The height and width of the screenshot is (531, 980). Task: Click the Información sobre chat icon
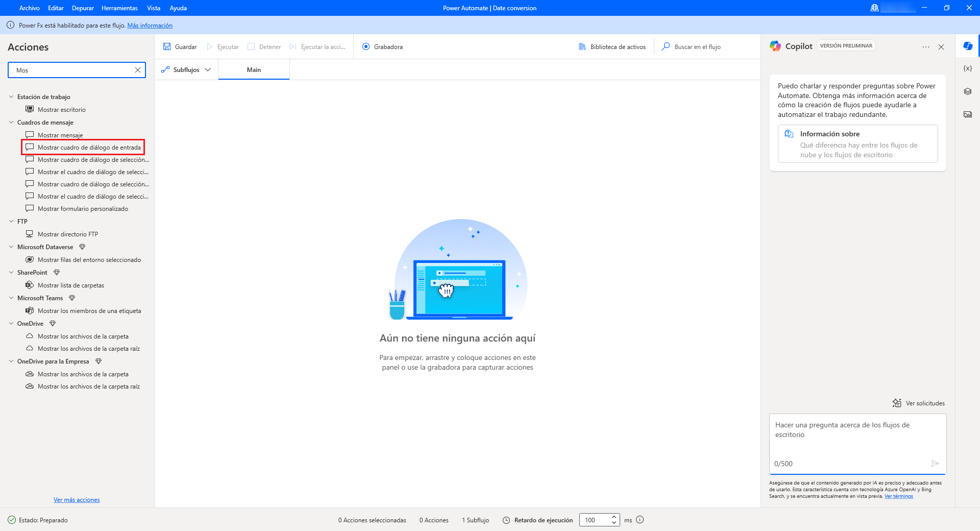789,134
